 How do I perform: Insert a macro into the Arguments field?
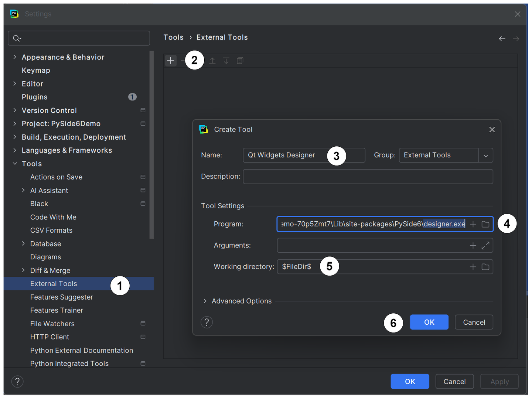tap(473, 245)
